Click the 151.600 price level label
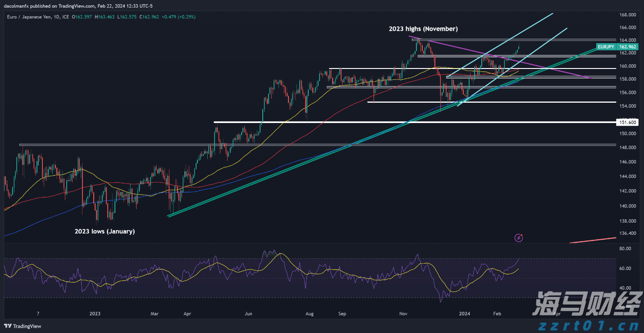 point(628,122)
